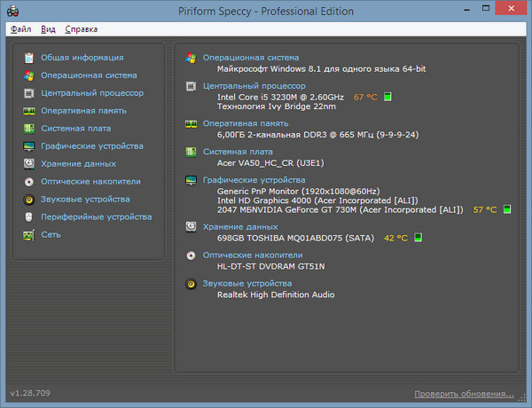
Task: Click the Windows flag icon in sidebar
Action: tap(29, 75)
